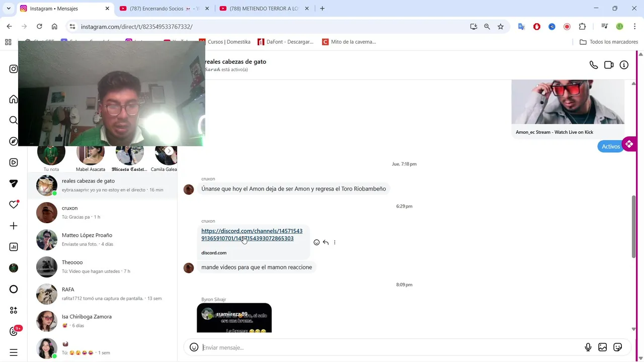Open more options on discord message

(335, 242)
